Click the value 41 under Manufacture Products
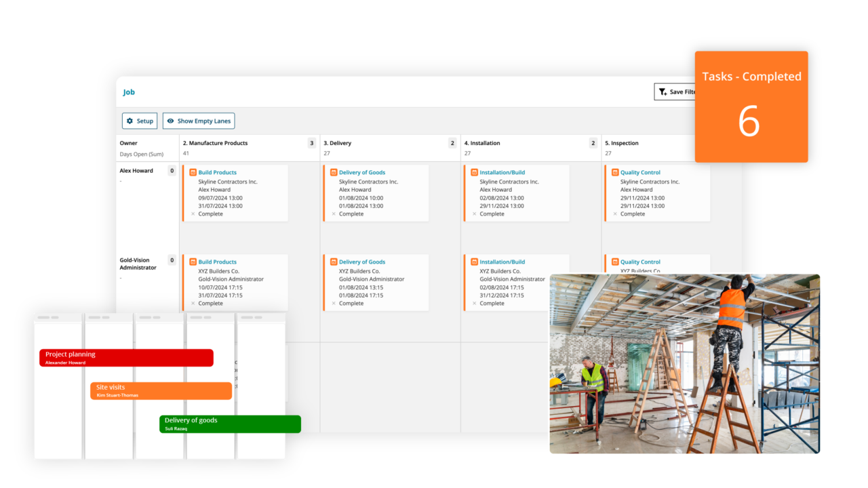This screenshot has height=488, width=868. (x=186, y=154)
